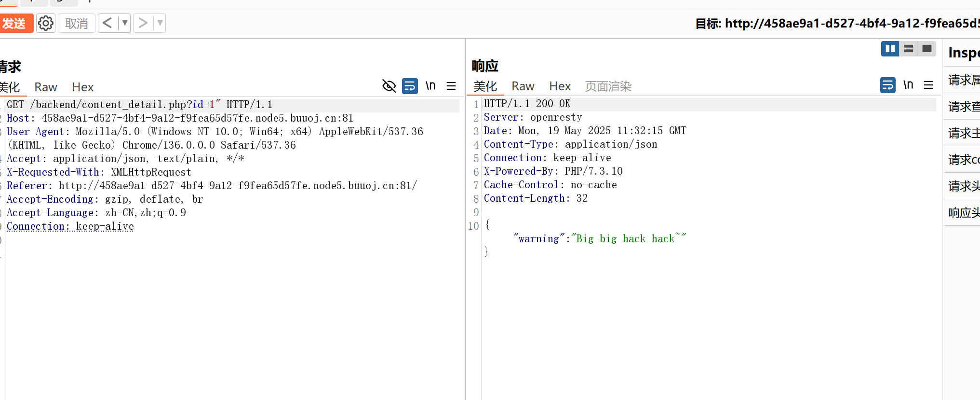Viewport: 980px width, 400px height.
Task: Switch response view to Hex tab
Action: click(560, 86)
